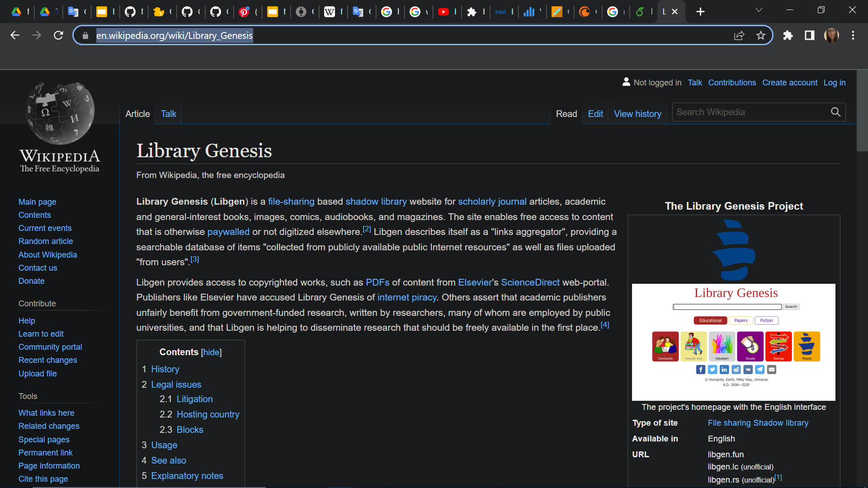Screen dimensions: 868x488
Task: Select the Fiction filter in the Library Genesis screenshot
Action: click(x=767, y=320)
